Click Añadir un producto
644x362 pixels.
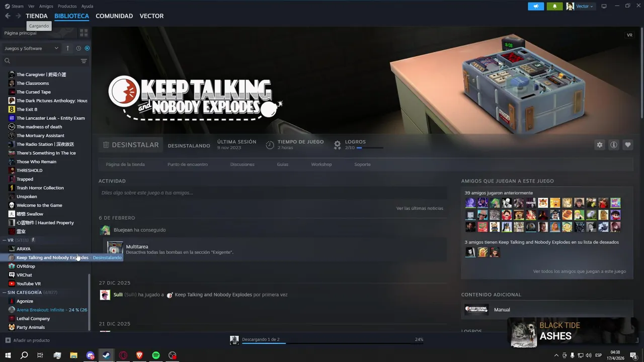point(31,340)
